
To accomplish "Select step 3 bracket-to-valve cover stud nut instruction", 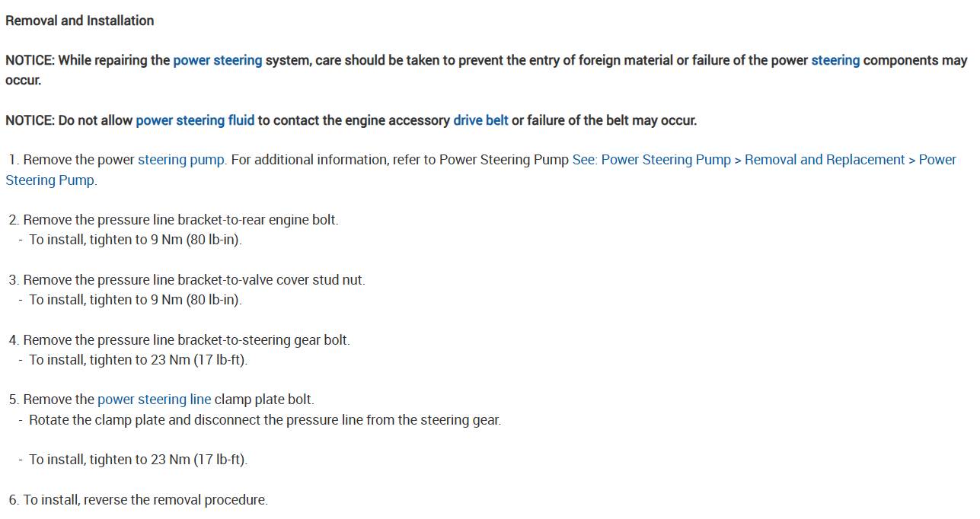I will point(194,280).
